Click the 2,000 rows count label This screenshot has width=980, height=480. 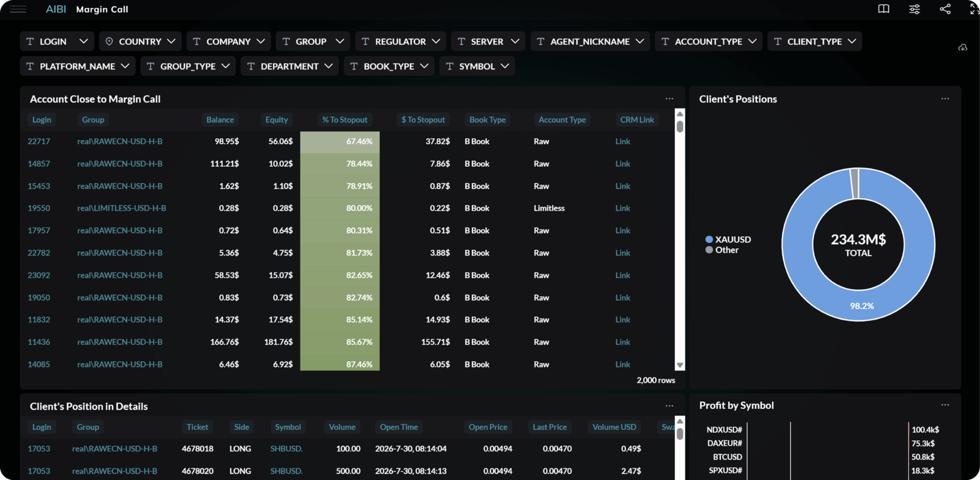coord(656,380)
